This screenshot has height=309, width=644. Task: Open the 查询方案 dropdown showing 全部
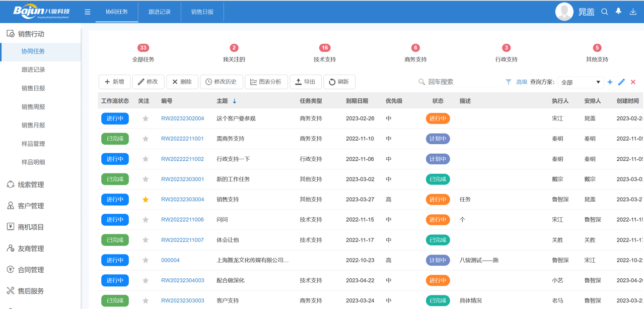[581, 82]
